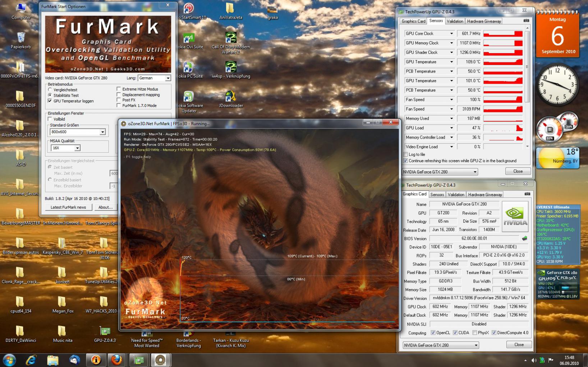Toggle Continue refreshing in background checkbox

[x=406, y=161]
